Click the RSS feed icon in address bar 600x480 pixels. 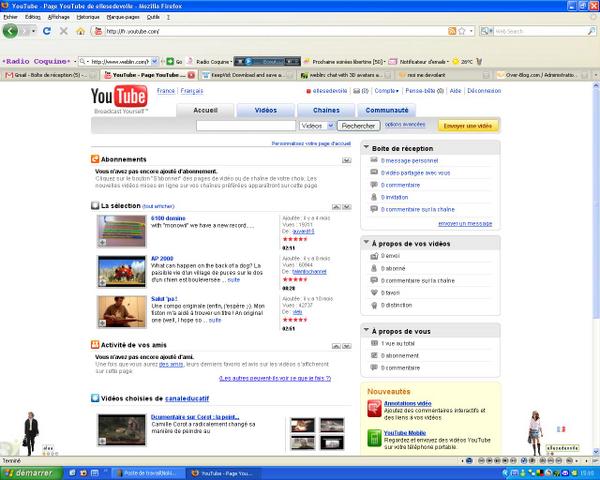452,31
